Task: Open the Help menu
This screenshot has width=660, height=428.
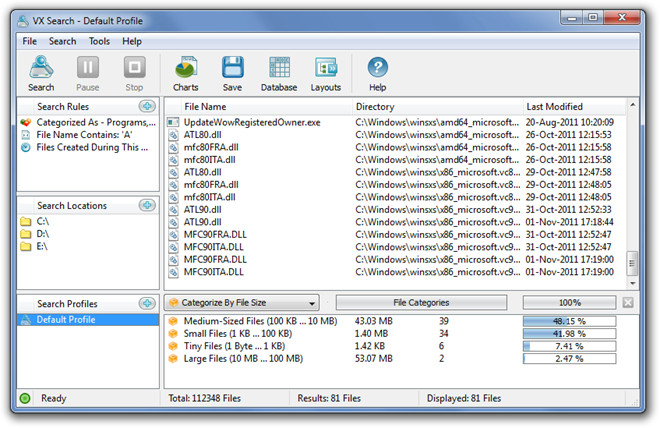Action: [x=132, y=41]
